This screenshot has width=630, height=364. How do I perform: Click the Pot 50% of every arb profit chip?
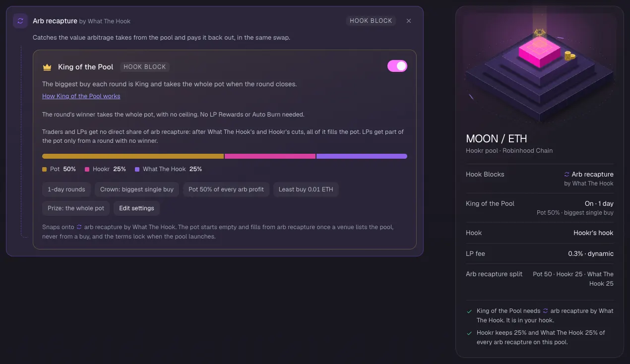(226, 189)
